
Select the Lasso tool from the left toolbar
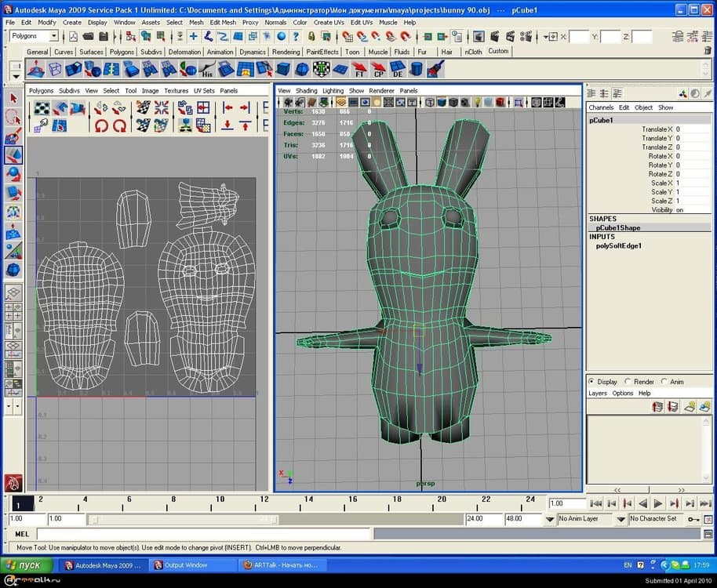click(12, 116)
